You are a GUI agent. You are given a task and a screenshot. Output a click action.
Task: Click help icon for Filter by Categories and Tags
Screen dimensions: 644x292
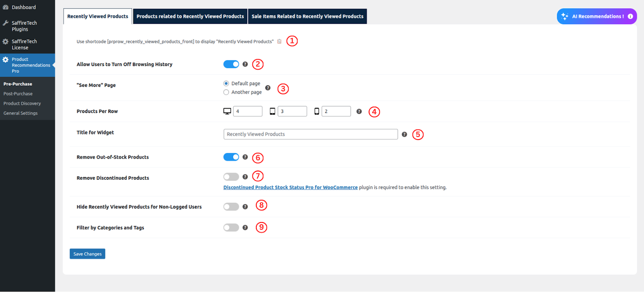[245, 228]
